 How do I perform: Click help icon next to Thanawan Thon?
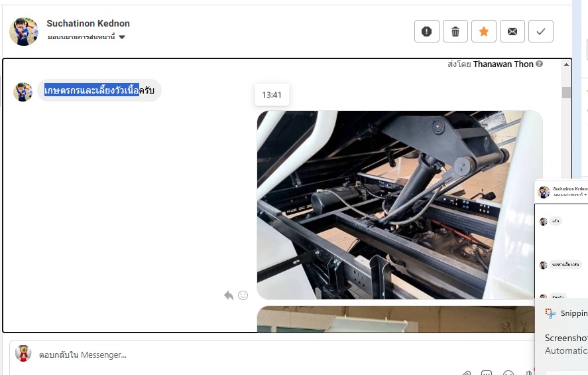click(x=539, y=64)
